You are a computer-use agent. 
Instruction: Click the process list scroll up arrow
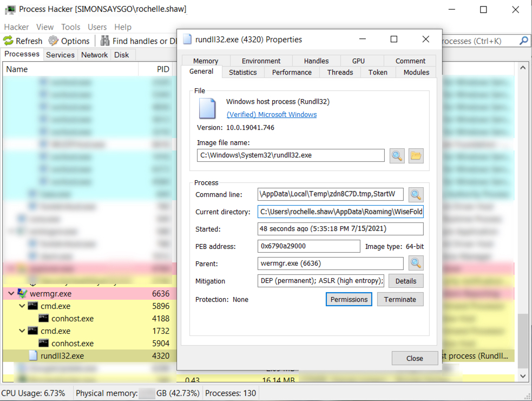[523, 68]
